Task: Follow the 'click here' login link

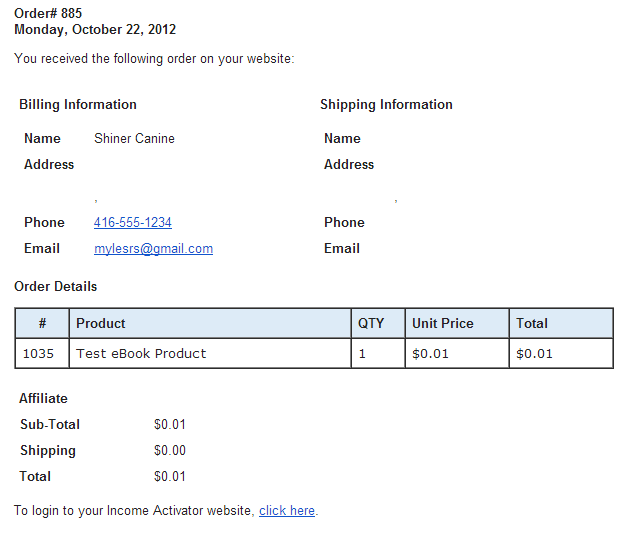Action: click(287, 510)
